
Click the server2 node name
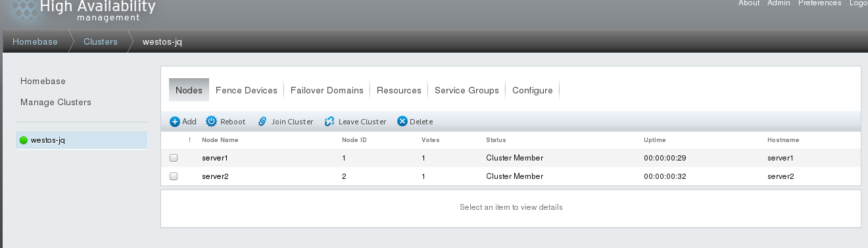tap(215, 176)
